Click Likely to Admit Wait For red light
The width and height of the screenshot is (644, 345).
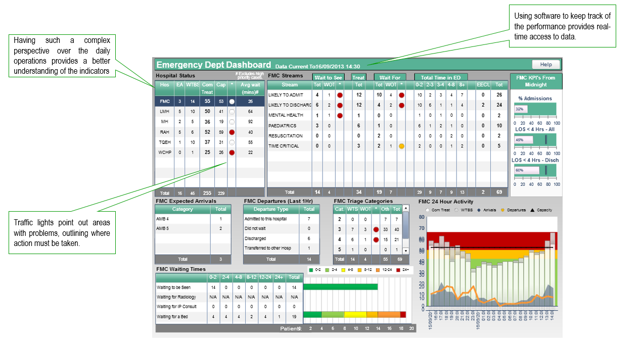tap(401, 95)
